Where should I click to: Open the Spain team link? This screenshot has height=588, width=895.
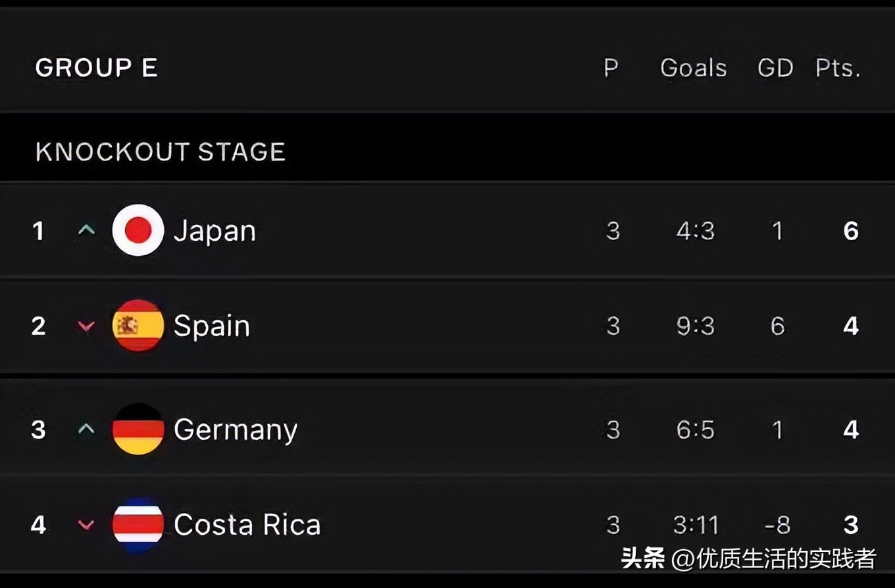tap(211, 326)
